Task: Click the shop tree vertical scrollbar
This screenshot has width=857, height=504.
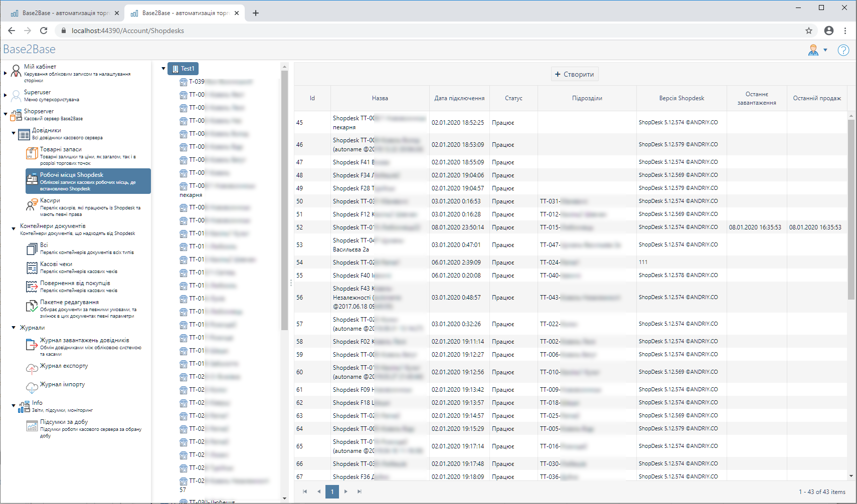Action: (x=284, y=200)
